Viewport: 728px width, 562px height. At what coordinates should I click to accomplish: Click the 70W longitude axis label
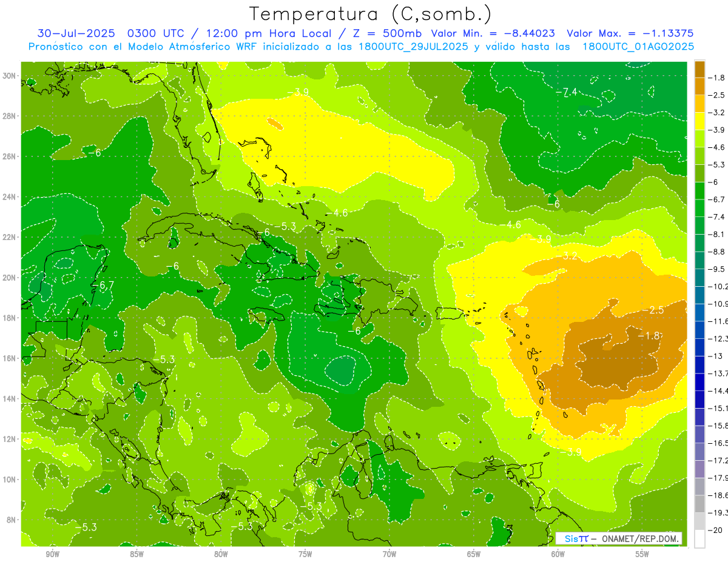(389, 554)
